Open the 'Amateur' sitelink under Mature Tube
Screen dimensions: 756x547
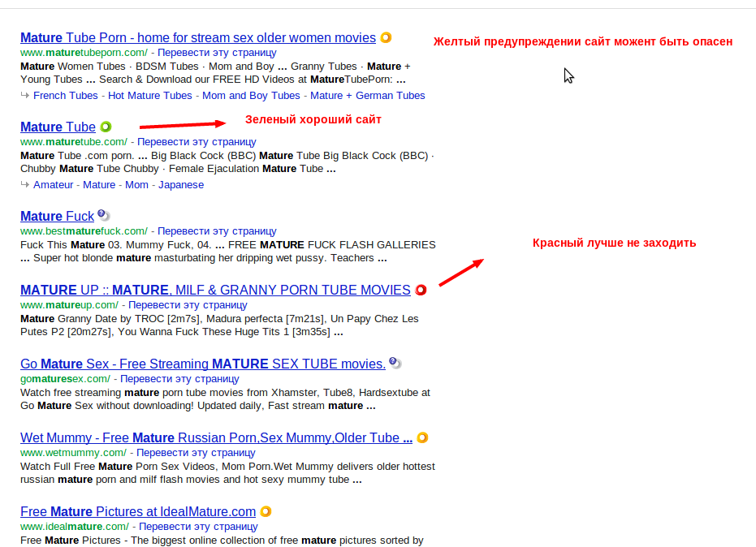(x=53, y=184)
